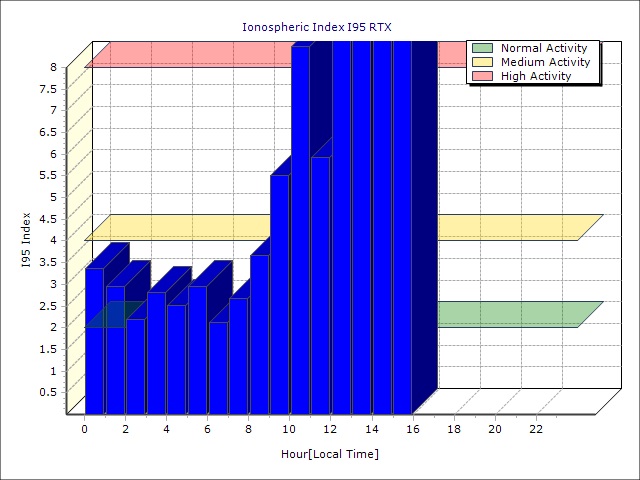Click the "18" tick label on hour axis
Image resolution: width=640 pixels, height=480 pixels.
coord(454,429)
